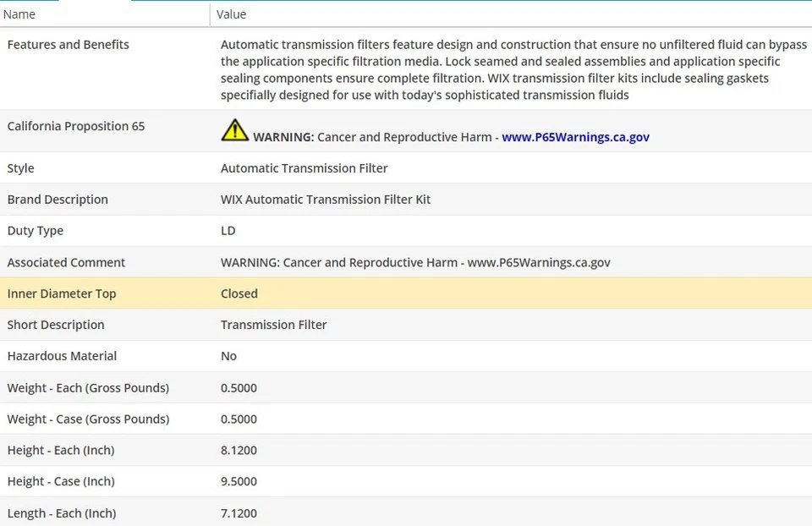The width and height of the screenshot is (812, 526).
Task: Select the Hazardous Material value No
Action: point(228,357)
